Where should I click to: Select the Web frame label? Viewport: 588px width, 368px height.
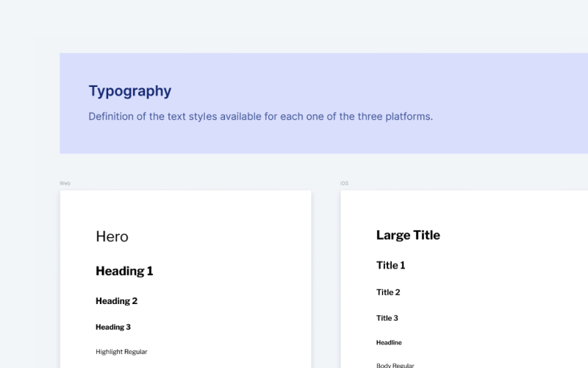click(x=65, y=183)
